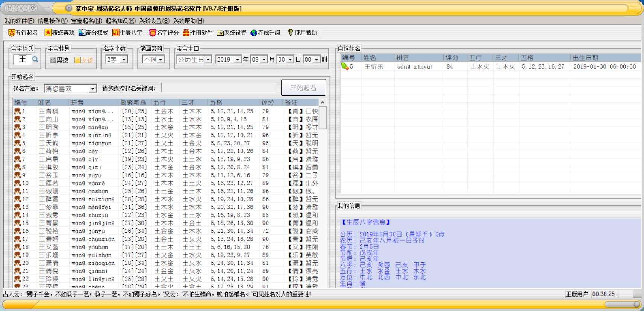Screen dimensions: 644x311
Task: Click the baby icon on row 10 王雁若
Action: click(17, 183)
